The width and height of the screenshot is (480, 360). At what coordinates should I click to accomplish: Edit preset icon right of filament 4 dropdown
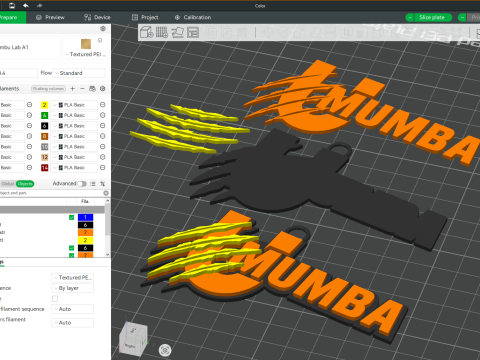pyautogui.click(x=103, y=115)
